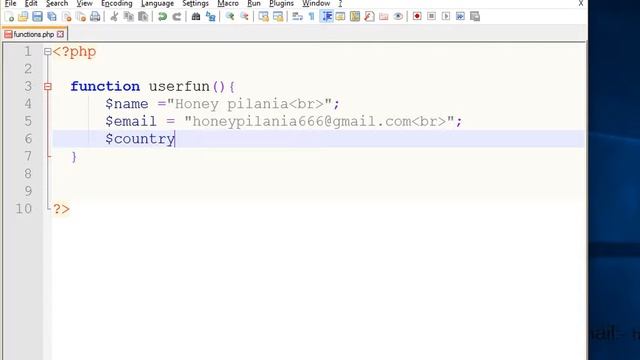Click the X at the menu bar's right end

(x=581, y=3)
